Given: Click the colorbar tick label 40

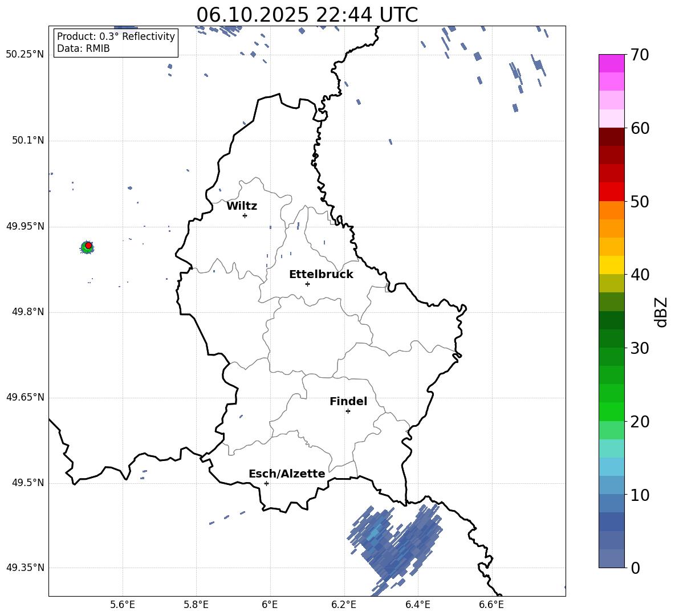Looking at the screenshot, I should [x=640, y=275].
